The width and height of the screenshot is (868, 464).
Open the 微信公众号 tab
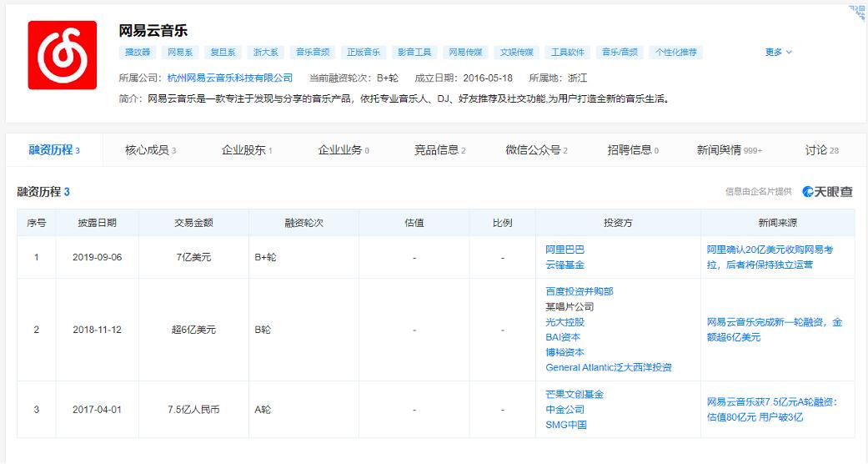pos(536,150)
